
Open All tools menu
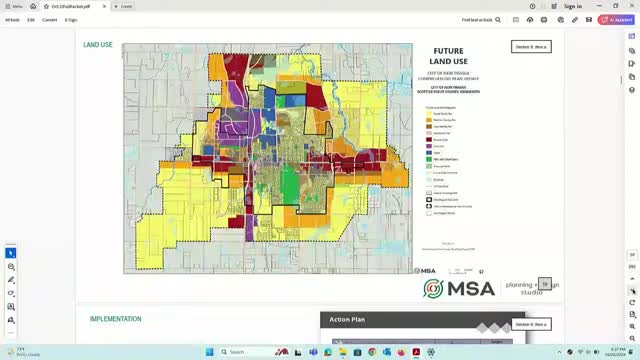(x=12, y=20)
